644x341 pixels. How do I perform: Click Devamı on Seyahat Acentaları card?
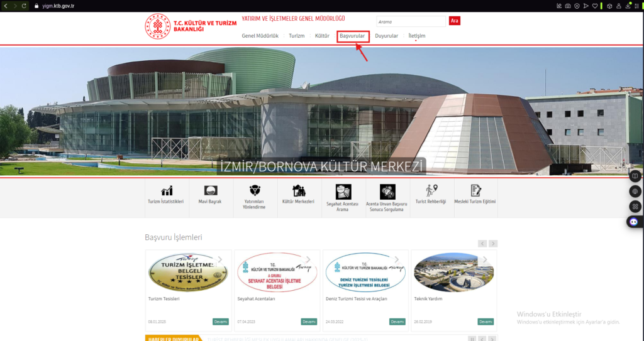click(309, 322)
